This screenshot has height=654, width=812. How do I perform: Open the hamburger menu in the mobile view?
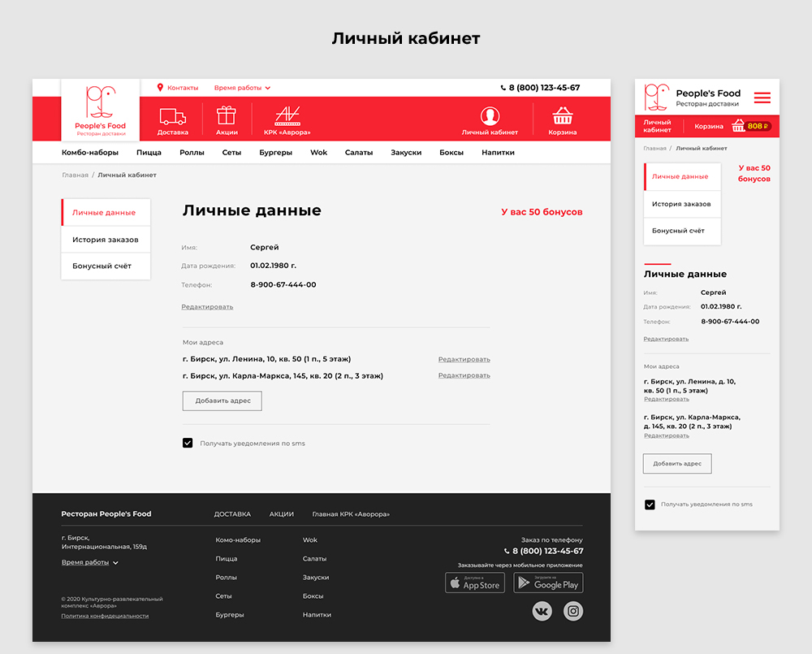click(762, 97)
